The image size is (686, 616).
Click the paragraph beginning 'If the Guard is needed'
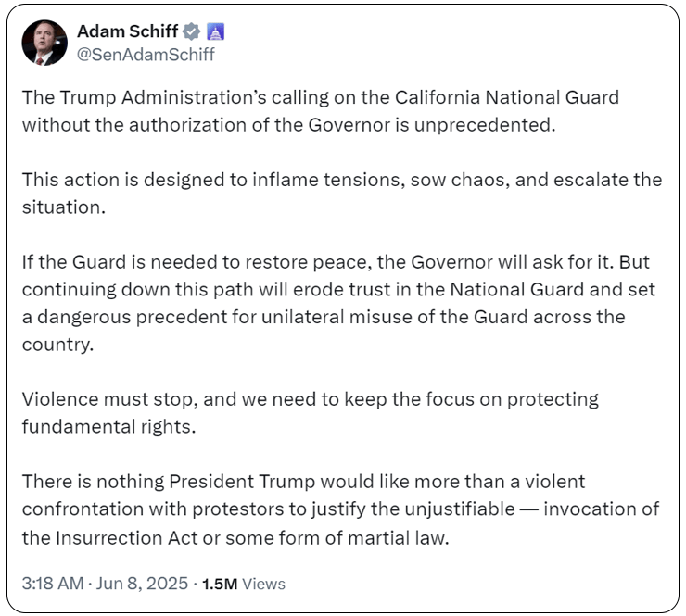338,303
